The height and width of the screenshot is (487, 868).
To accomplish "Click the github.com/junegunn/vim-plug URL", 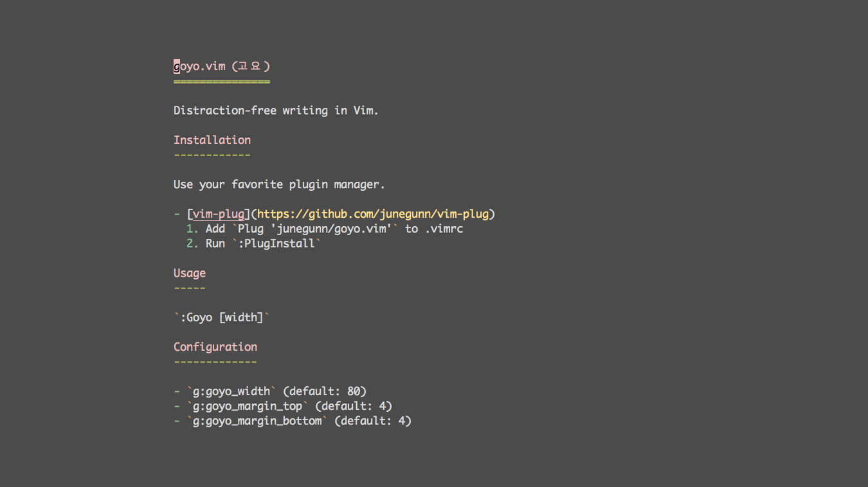I will pos(373,214).
